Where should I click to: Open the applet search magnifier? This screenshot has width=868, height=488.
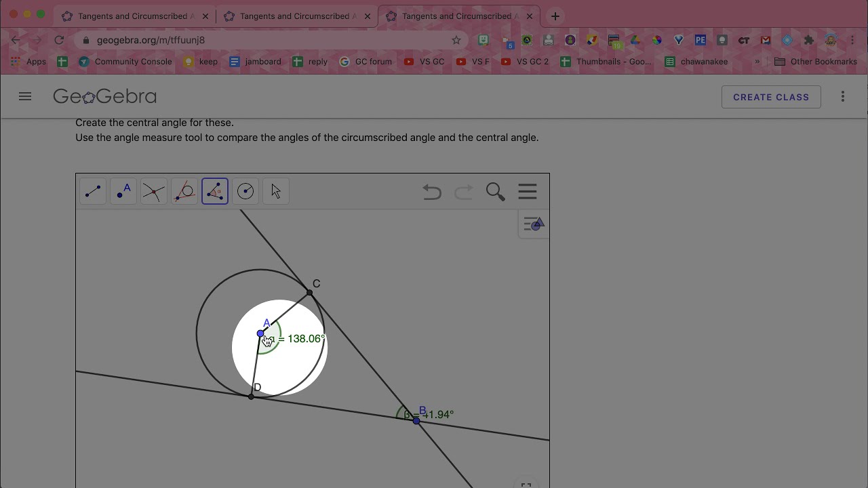click(x=496, y=192)
